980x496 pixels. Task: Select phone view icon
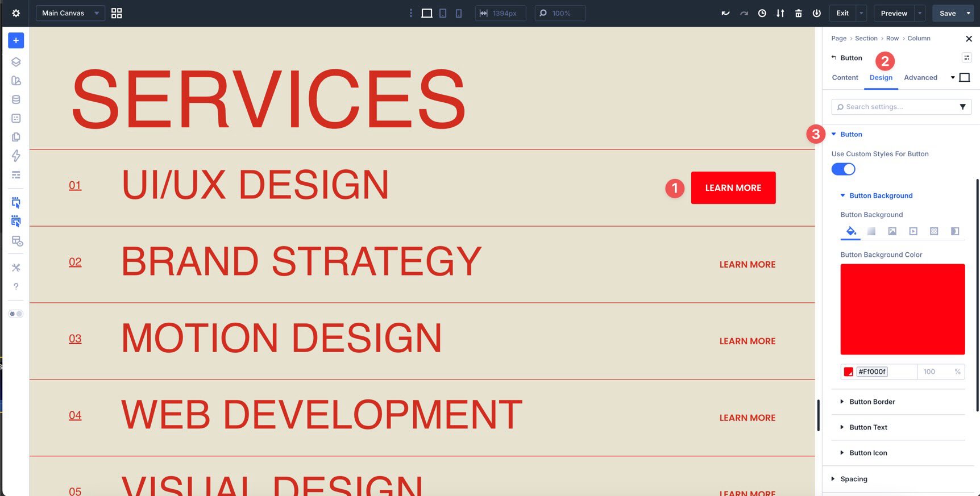[459, 13]
